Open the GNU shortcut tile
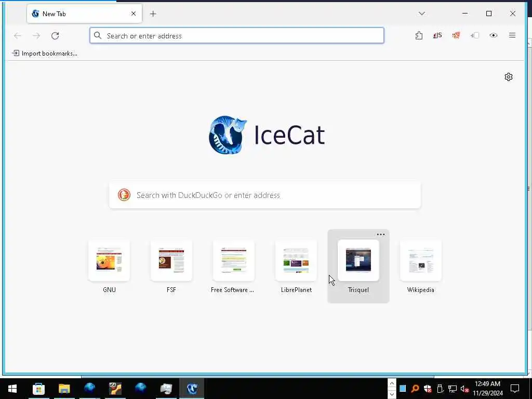The width and height of the screenshot is (532, 399). click(x=109, y=261)
